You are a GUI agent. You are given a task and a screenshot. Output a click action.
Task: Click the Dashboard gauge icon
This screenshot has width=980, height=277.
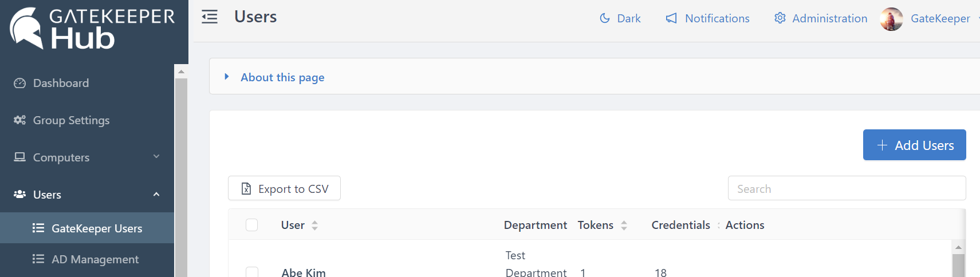[20, 83]
